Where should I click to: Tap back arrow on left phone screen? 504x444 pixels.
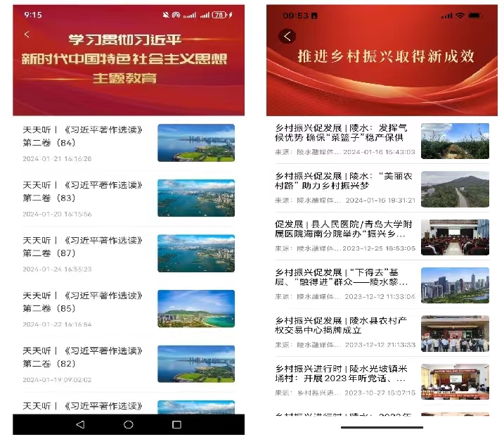point(27,34)
